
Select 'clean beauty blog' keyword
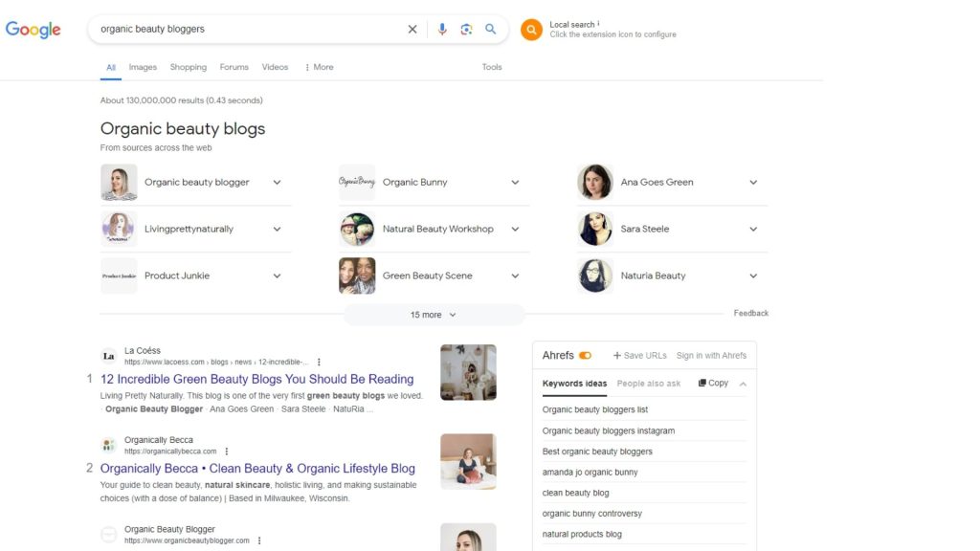point(575,493)
